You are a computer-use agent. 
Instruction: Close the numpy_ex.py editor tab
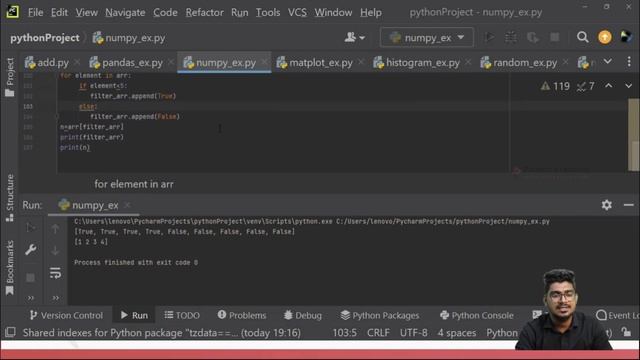264,62
